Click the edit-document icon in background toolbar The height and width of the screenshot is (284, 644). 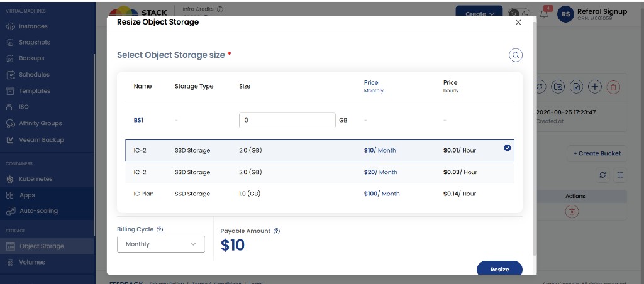576,87
